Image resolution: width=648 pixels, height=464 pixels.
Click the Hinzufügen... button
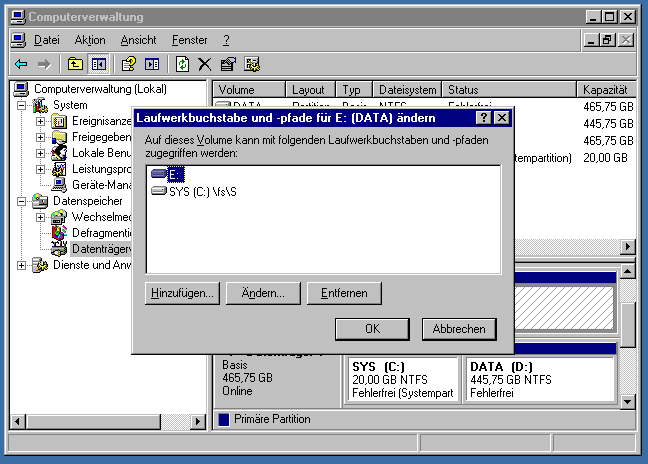pyautogui.click(x=182, y=293)
